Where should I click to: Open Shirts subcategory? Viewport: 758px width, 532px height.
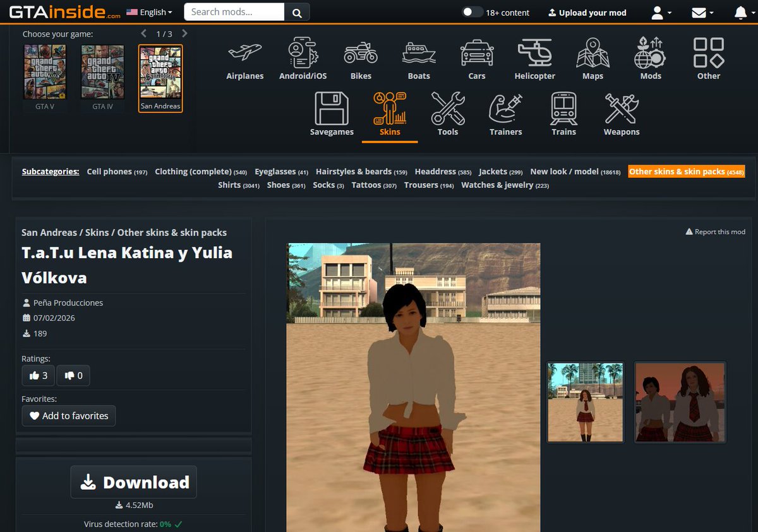pos(239,185)
